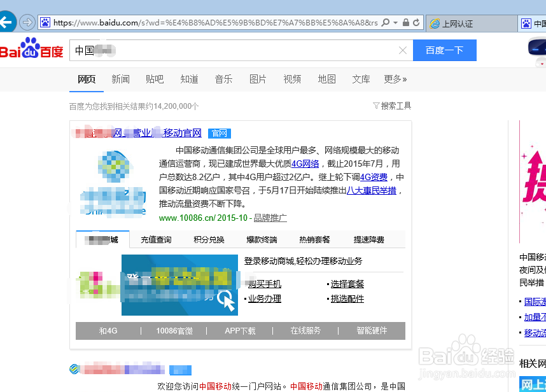Switch to the 充值查询 tab
The width and height of the screenshot is (546, 392).
point(156,240)
